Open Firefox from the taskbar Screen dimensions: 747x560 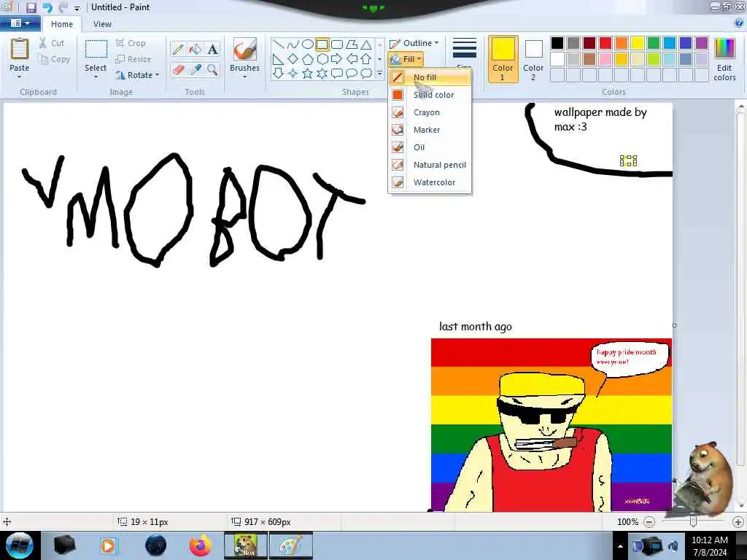tap(200, 545)
